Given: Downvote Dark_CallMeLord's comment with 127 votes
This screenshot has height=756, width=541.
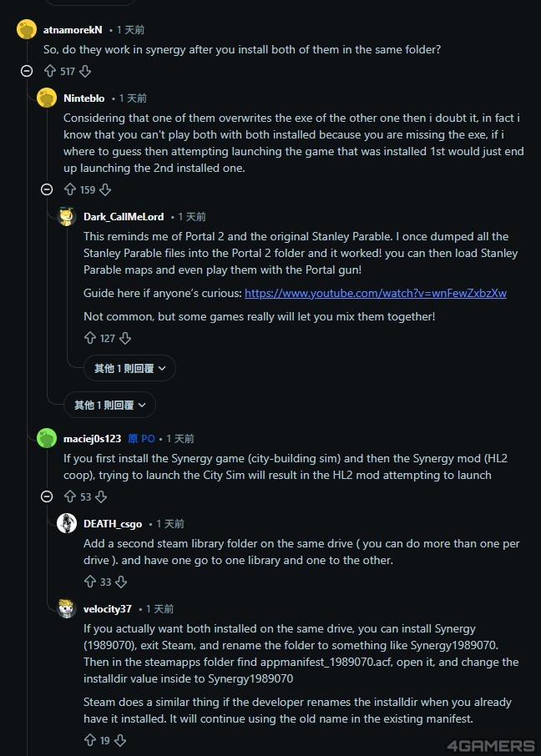Looking at the screenshot, I should click(x=125, y=339).
